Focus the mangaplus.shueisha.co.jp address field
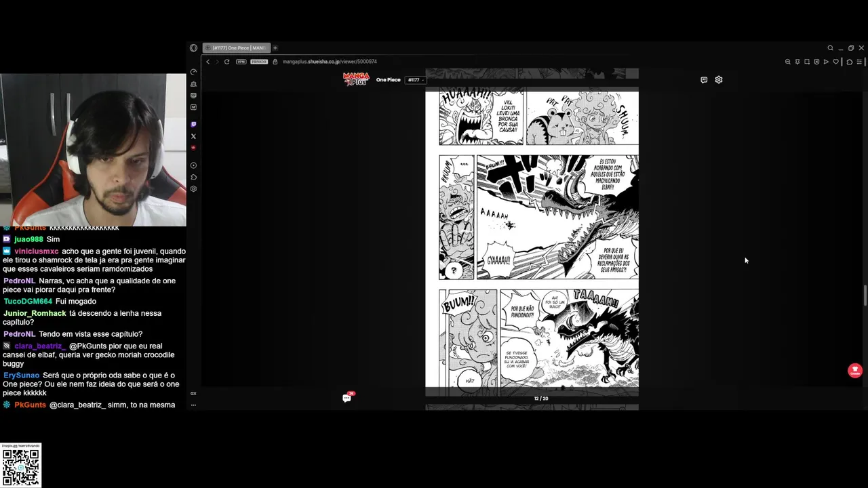This screenshot has height=488, width=868. tap(330, 62)
